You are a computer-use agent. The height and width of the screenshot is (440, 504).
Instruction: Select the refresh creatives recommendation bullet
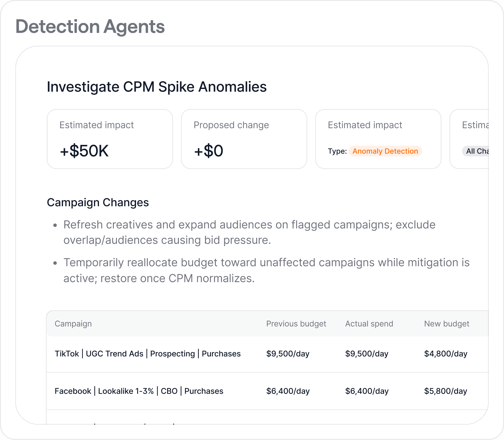click(249, 232)
